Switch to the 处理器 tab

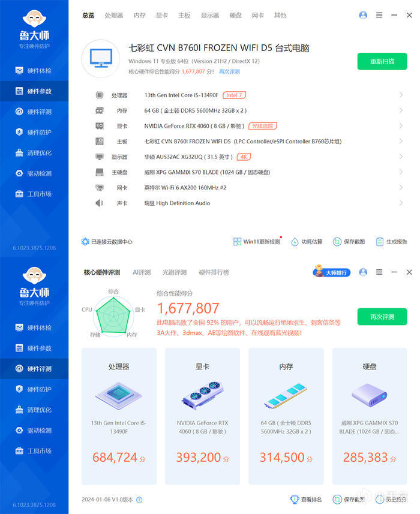point(114,16)
